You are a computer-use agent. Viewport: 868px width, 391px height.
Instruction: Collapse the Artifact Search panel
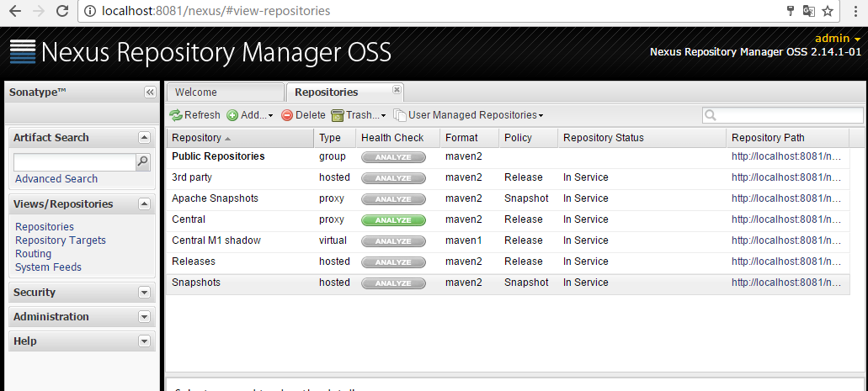(x=144, y=138)
